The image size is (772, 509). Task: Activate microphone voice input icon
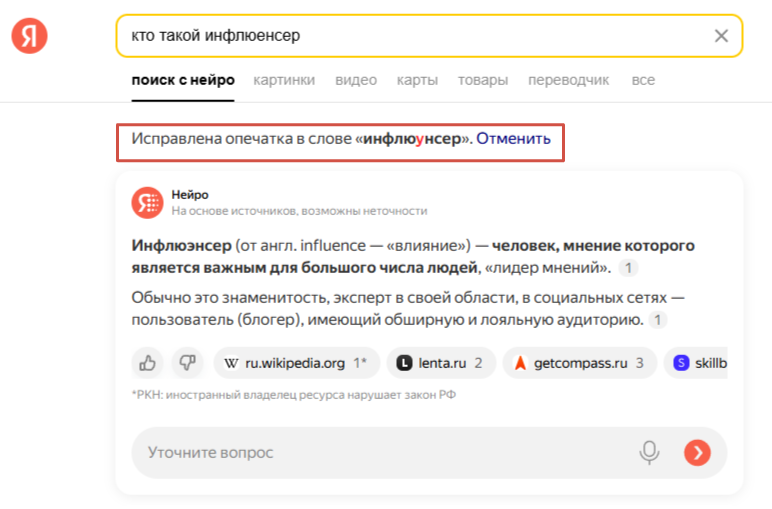(x=650, y=452)
